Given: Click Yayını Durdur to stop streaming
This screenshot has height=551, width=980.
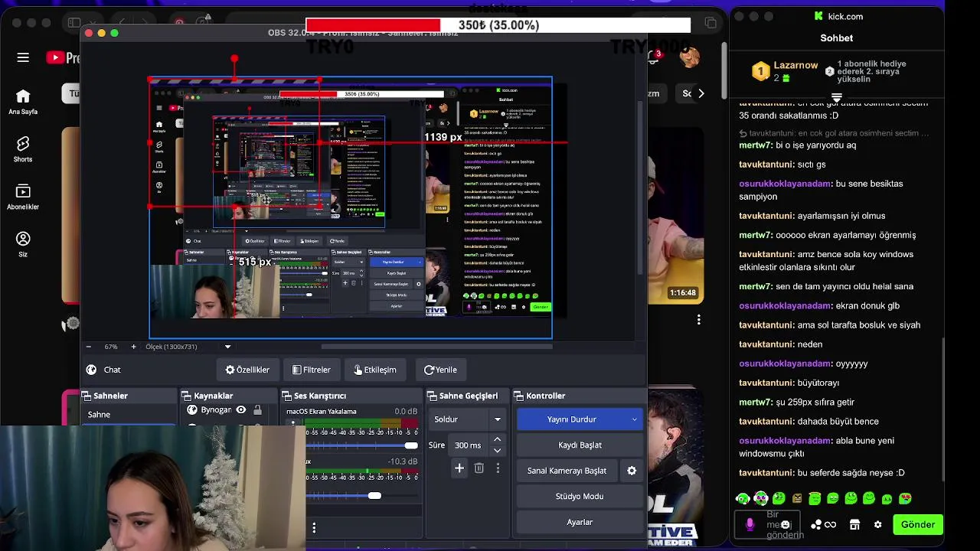Looking at the screenshot, I should point(572,419).
